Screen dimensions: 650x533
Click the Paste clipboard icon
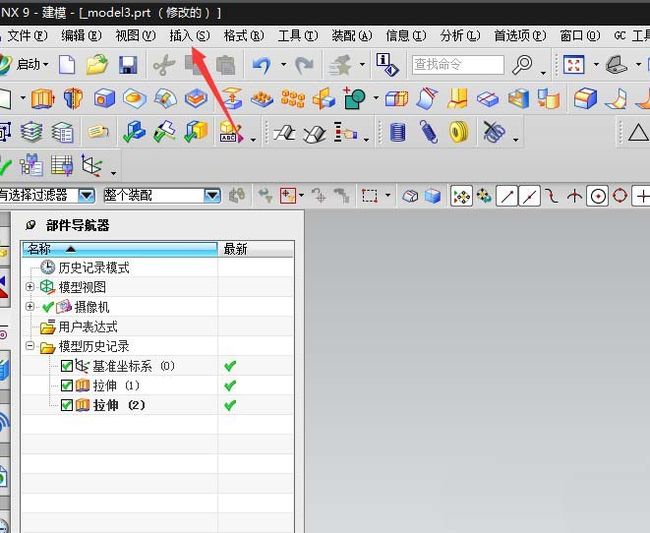[x=226, y=65]
